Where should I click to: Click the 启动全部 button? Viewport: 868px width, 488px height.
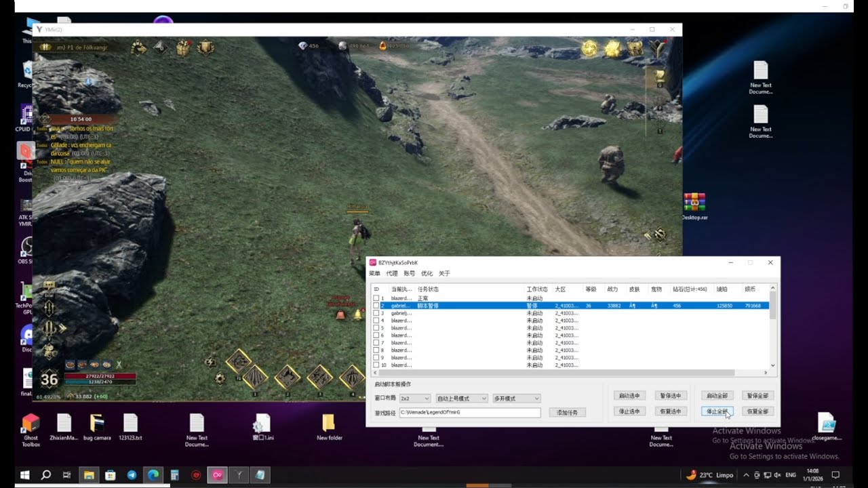click(x=717, y=395)
